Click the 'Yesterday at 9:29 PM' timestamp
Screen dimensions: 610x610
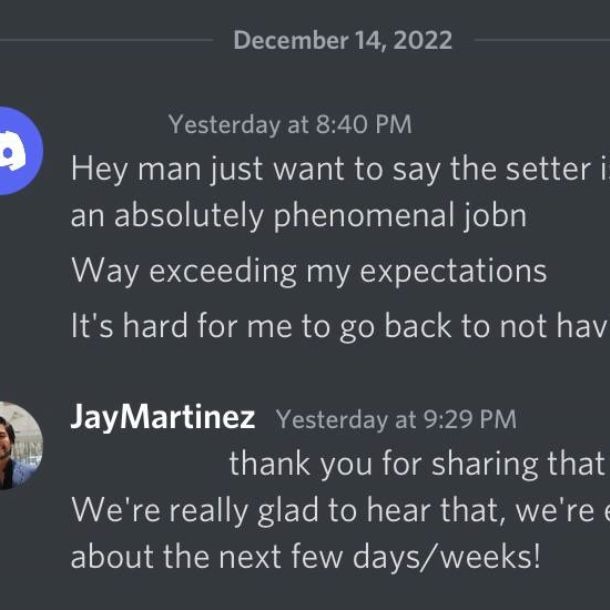[396, 419]
